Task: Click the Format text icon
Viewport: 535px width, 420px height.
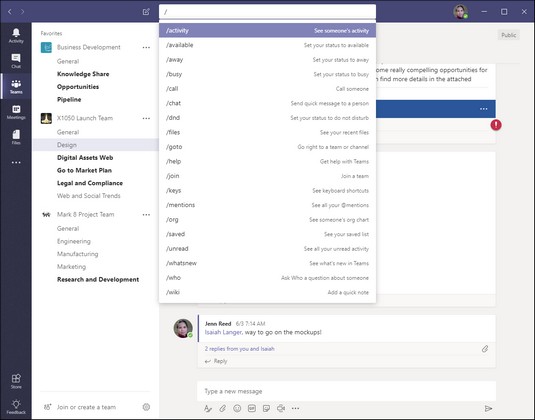Action: (x=207, y=408)
